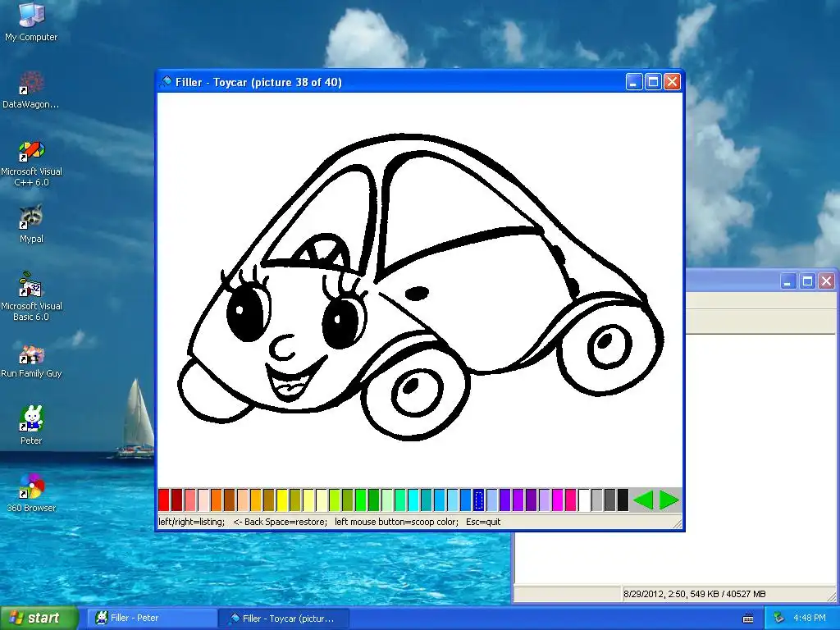Choose the teal palette swatch
The height and width of the screenshot is (630, 840).
pyautogui.click(x=427, y=500)
